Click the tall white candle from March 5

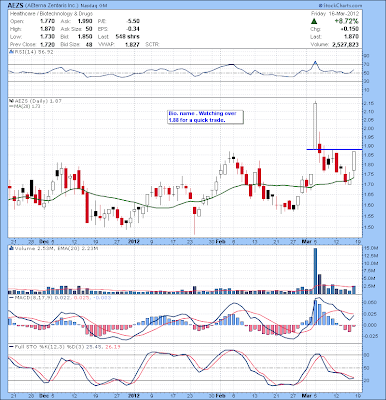pyautogui.click(x=315, y=126)
